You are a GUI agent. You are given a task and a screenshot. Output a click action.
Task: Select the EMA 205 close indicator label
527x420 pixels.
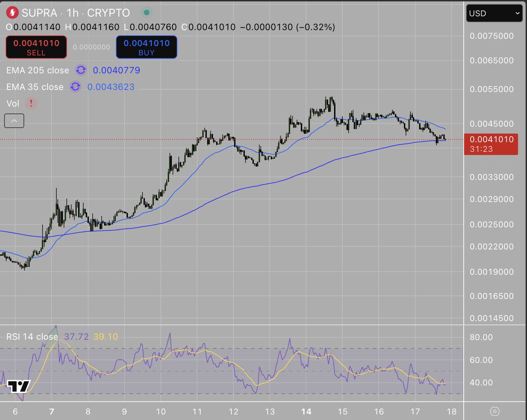pyautogui.click(x=38, y=70)
